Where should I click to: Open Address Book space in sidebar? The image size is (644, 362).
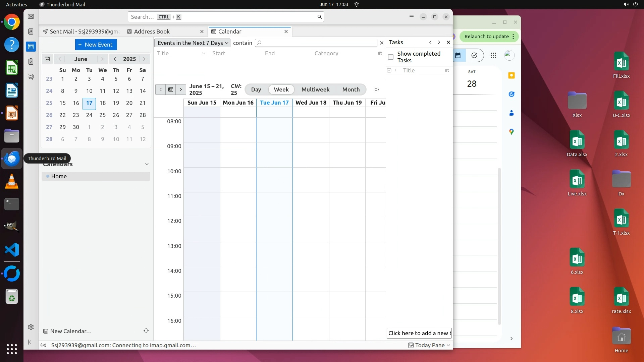[x=31, y=32]
